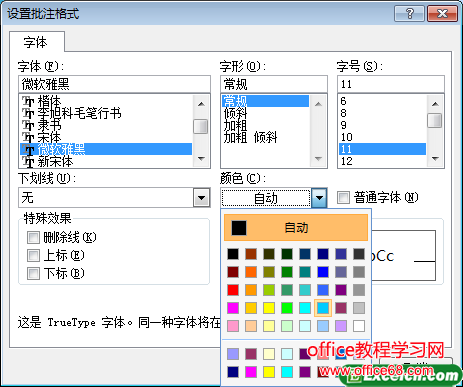This screenshot has height=387, width=463.
Task: Open the 颜色 color dropdown arrow
Action: [x=319, y=198]
